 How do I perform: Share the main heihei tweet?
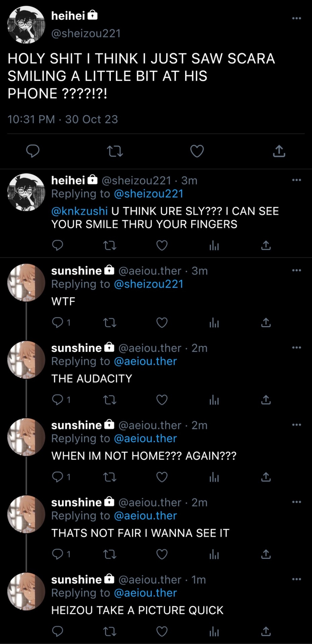point(279,151)
